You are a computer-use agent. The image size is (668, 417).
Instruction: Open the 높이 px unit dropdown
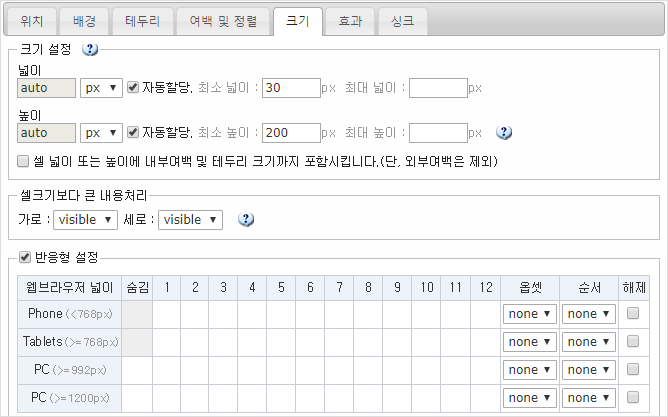click(x=102, y=132)
